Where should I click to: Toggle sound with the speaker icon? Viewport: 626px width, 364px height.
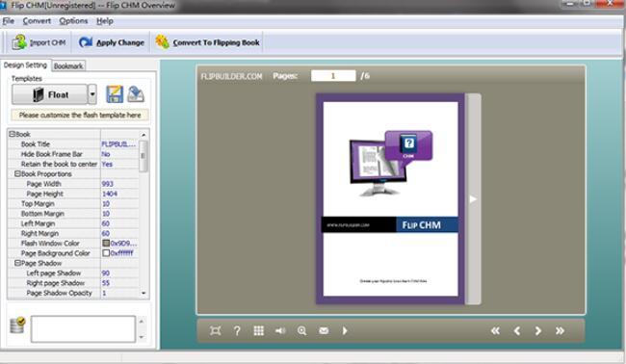coord(280,330)
